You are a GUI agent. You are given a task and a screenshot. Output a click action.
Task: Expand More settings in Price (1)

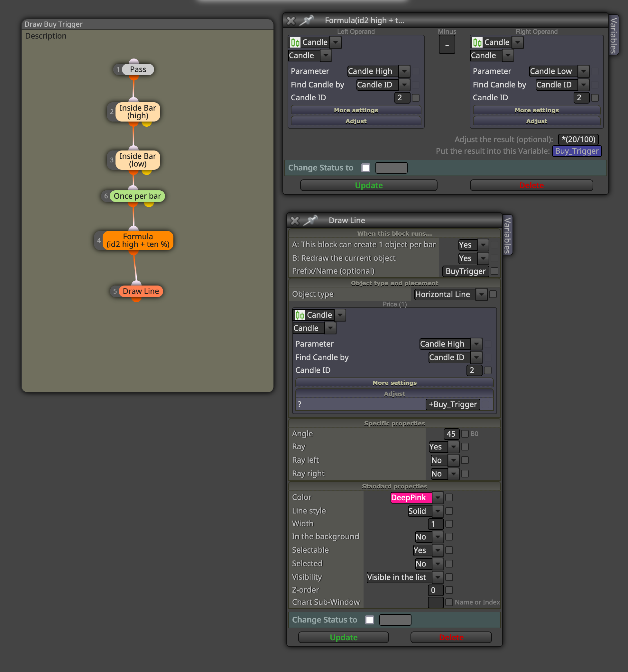[x=394, y=383]
